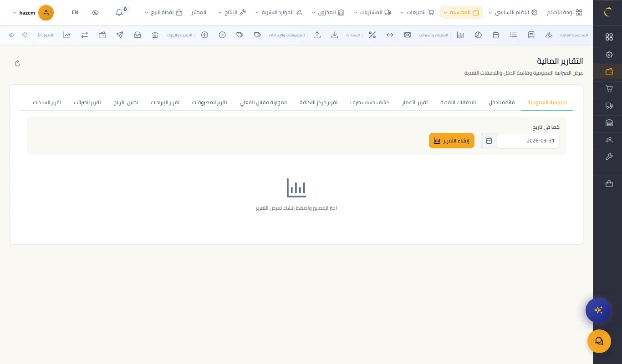The image size is (622, 364).
Task: Open the org-chart icon in accounting toolbar
Action: pos(549,35)
